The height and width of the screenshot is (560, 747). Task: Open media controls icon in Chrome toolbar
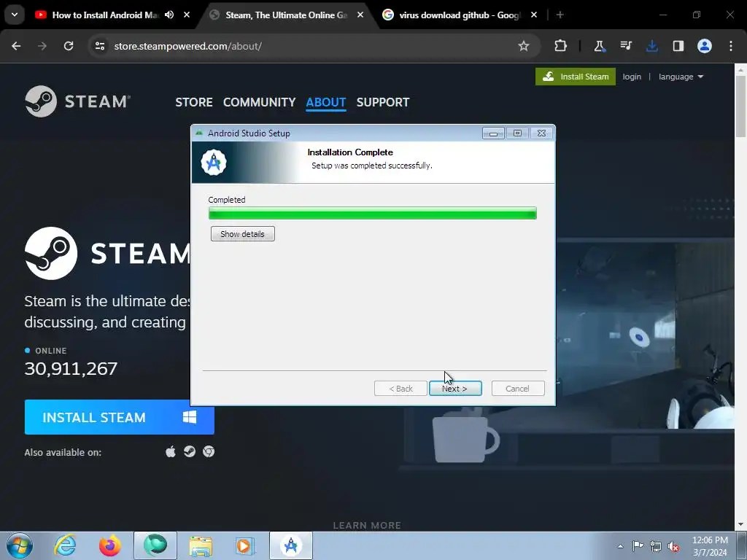coord(625,46)
